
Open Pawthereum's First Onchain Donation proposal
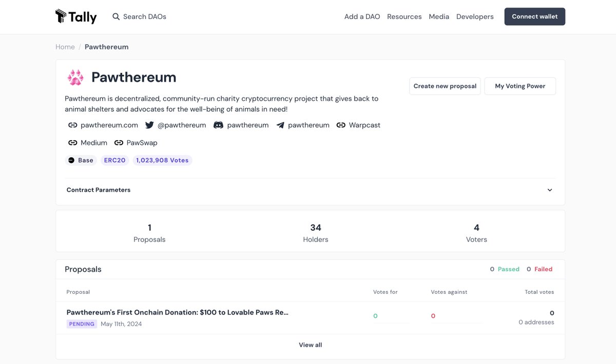point(178,312)
